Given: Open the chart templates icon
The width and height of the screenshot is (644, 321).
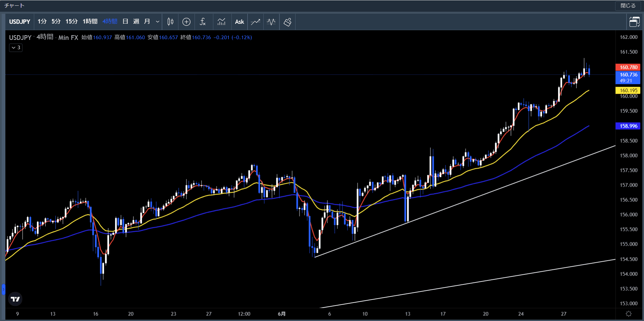Looking at the screenshot, I should point(221,22).
